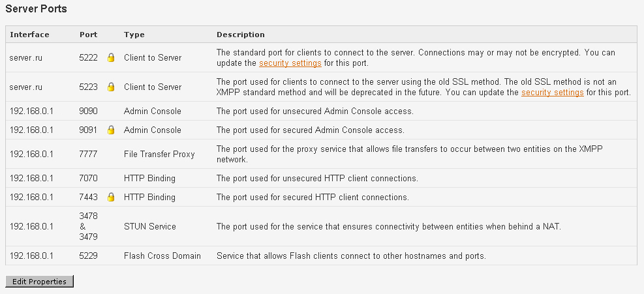The image size is (644, 294).
Task: Click the 3478 & 3479 port cell
Action: point(88,227)
